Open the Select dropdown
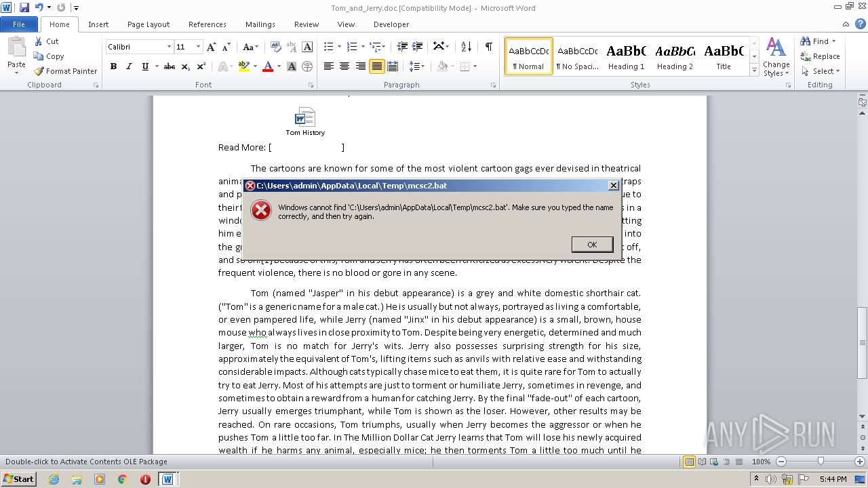The width and height of the screenshot is (868, 488). 820,71
